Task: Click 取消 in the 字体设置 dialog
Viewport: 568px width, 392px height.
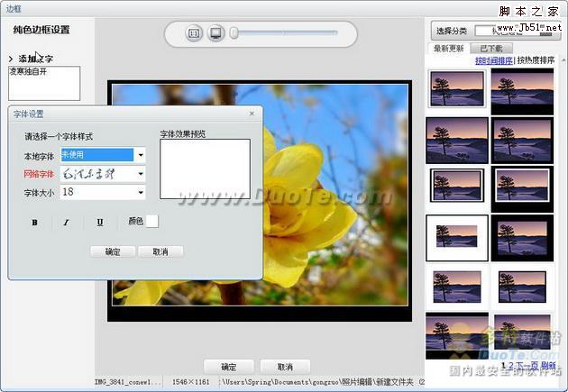Action: point(160,251)
